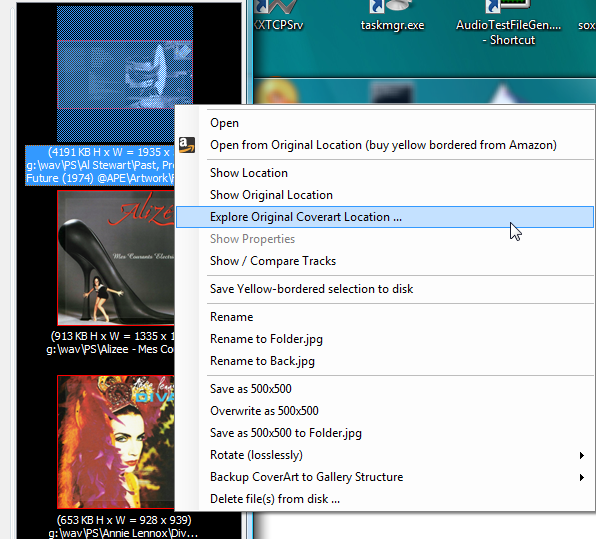Choose Overwrite as 500x500
Screen dimensions: 596x539
(x=385, y=411)
